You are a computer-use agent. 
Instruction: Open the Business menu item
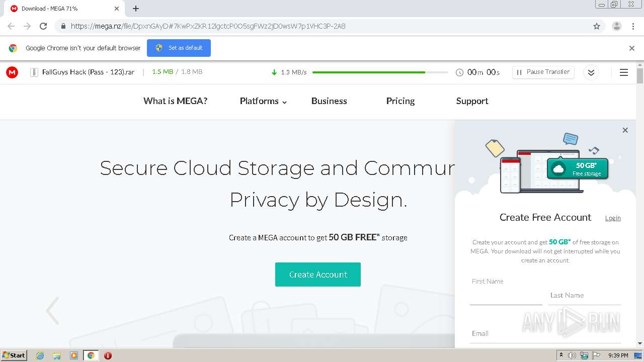tap(329, 101)
